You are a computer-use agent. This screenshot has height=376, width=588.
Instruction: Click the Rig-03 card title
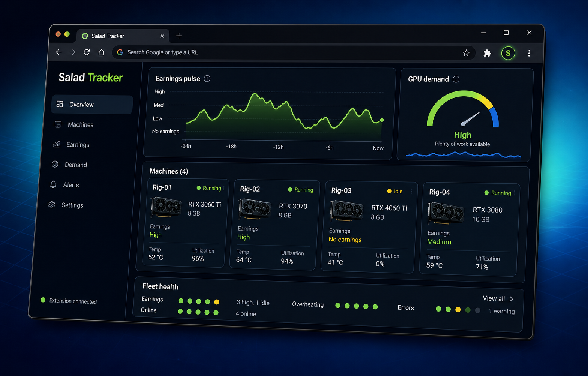(x=342, y=190)
